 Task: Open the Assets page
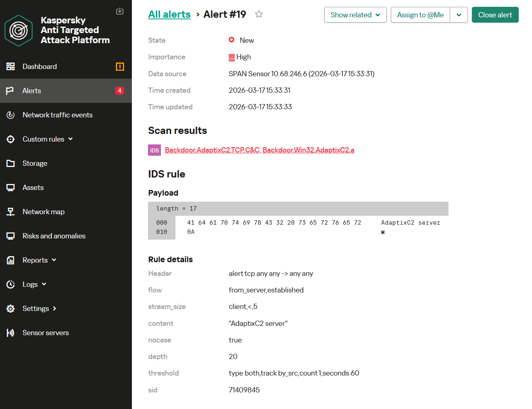coord(33,188)
